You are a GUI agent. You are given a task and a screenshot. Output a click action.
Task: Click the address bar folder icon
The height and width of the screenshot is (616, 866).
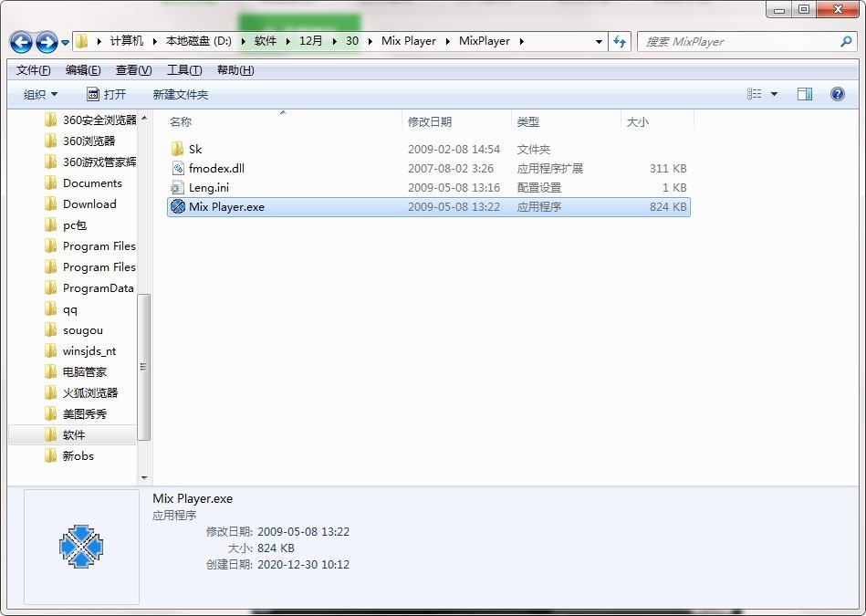[x=82, y=41]
